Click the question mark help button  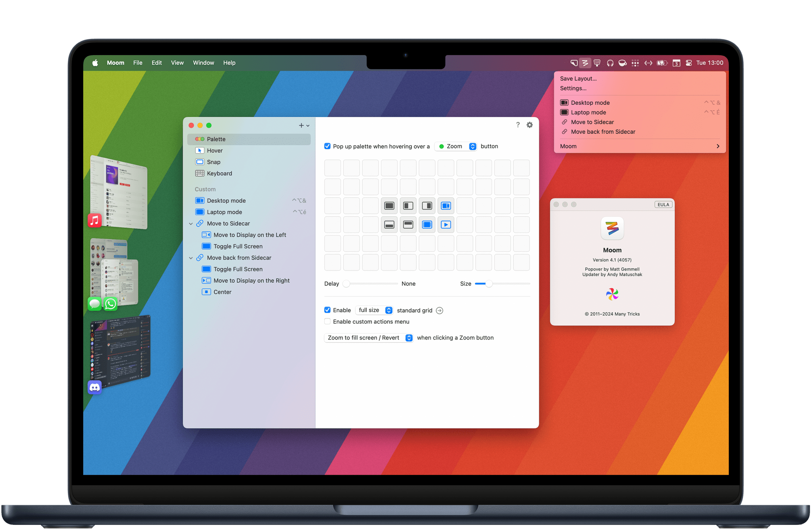pyautogui.click(x=518, y=125)
